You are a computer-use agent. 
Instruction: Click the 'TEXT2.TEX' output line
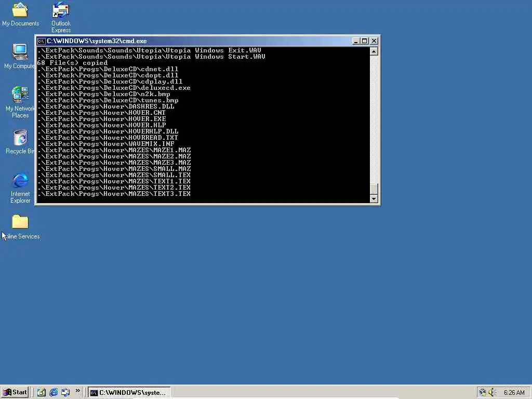pos(114,188)
